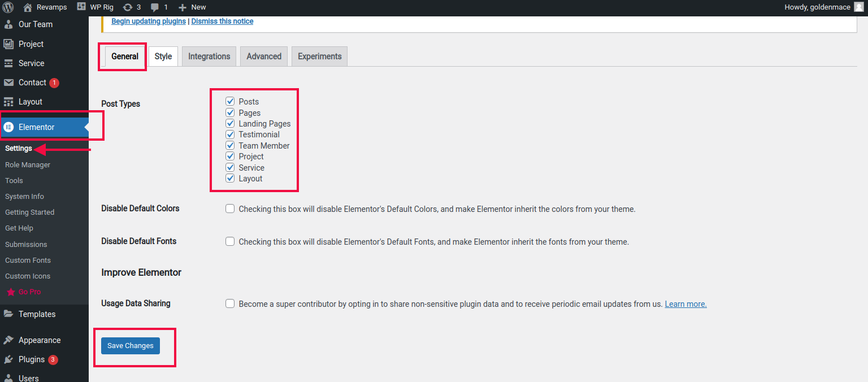This screenshot has width=868, height=382.
Task: Click the Templates folder icon
Action: click(x=8, y=314)
